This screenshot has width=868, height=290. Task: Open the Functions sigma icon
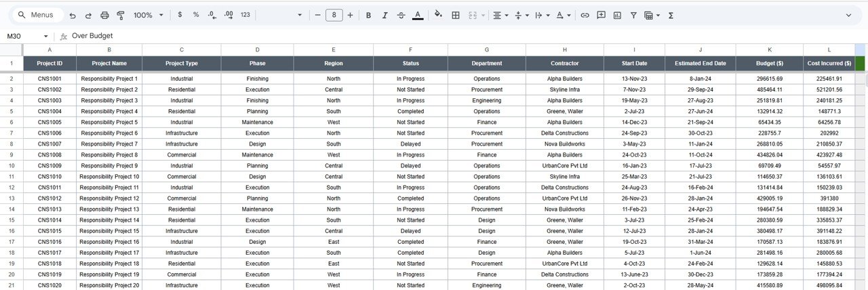point(671,15)
